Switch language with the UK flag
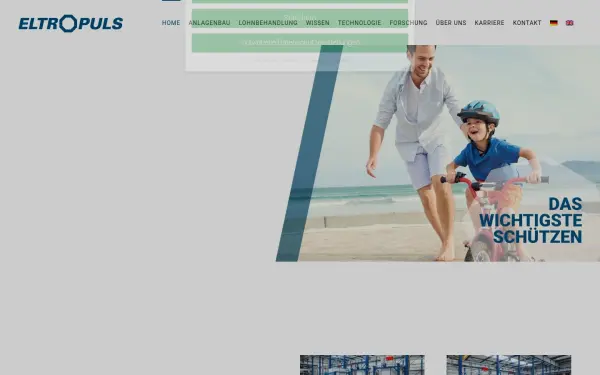The height and width of the screenshot is (375, 600). [569, 23]
